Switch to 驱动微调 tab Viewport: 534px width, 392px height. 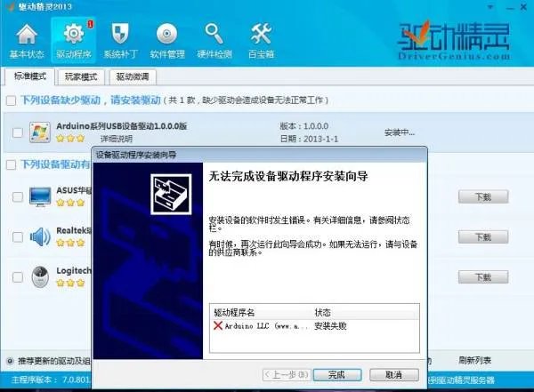tap(133, 77)
